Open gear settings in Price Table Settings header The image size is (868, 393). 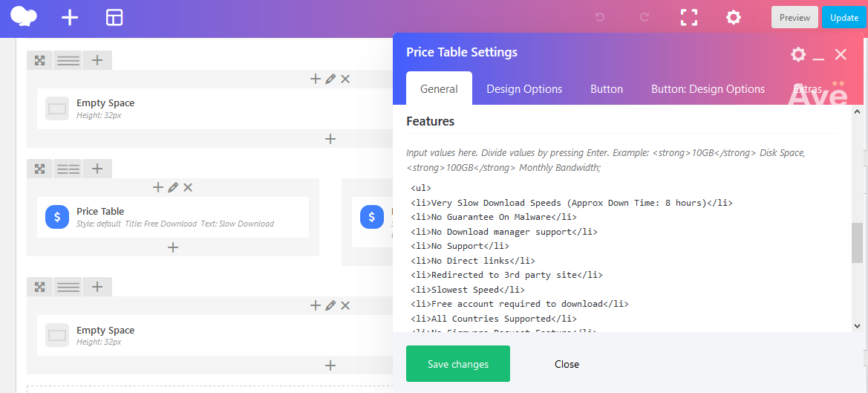(x=798, y=54)
